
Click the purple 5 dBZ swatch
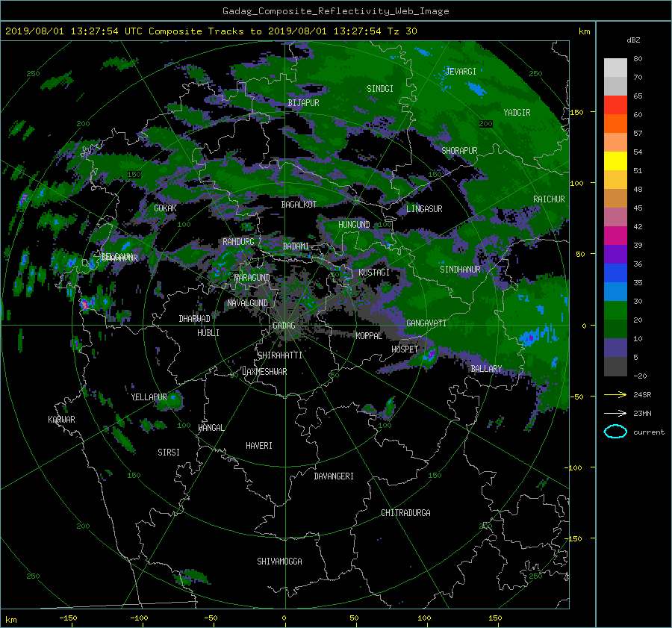coord(615,348)
